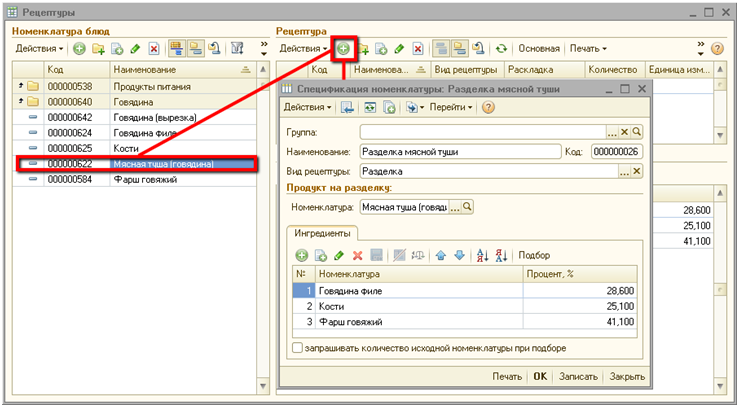Click into the Наименование text field
739x407 pixels.
460,151
